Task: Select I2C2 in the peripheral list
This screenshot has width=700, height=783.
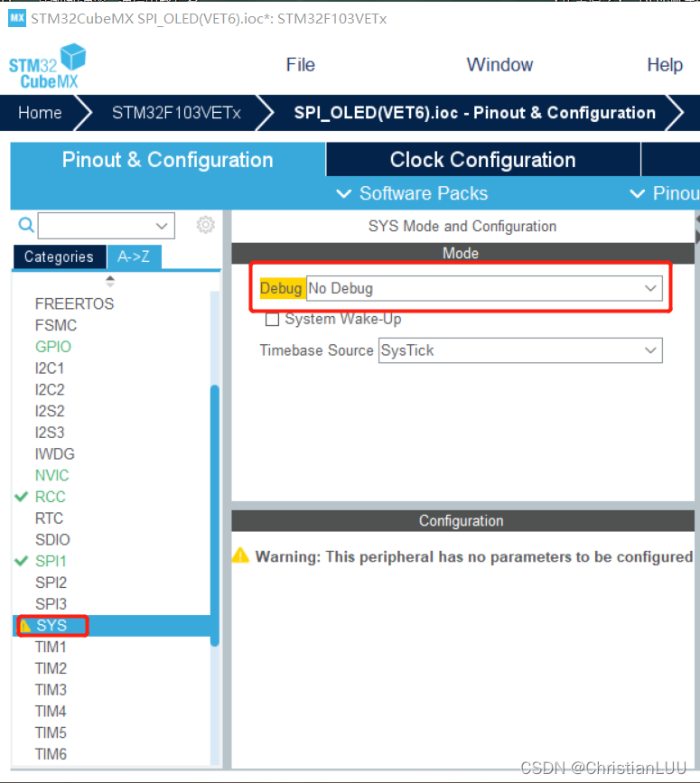Action: (x=50, y=389)
